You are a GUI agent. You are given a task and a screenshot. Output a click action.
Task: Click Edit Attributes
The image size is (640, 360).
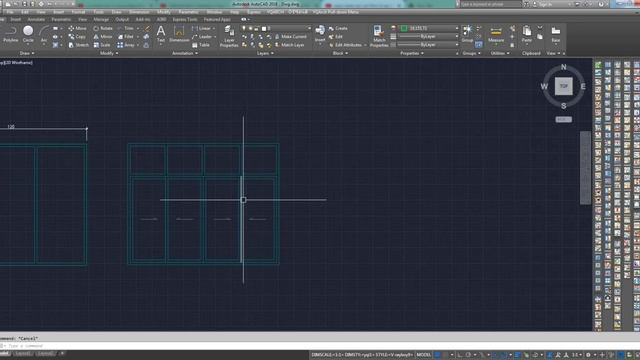coord(345,45)
